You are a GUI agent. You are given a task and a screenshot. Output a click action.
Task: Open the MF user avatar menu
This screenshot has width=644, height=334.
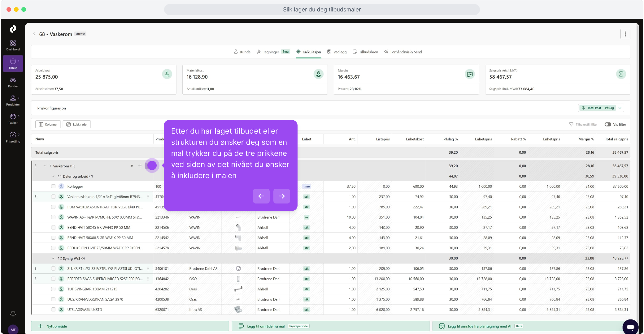click(13, 330)
